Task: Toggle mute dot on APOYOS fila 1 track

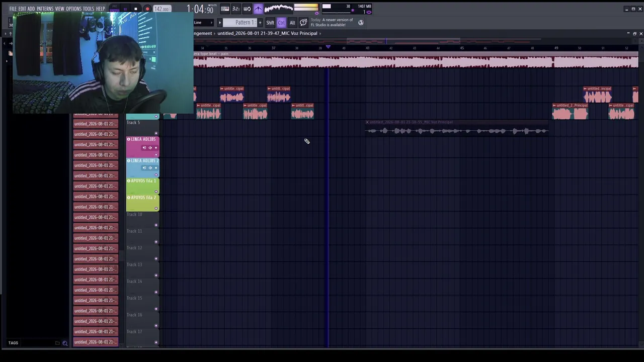Action: (156, 192)
